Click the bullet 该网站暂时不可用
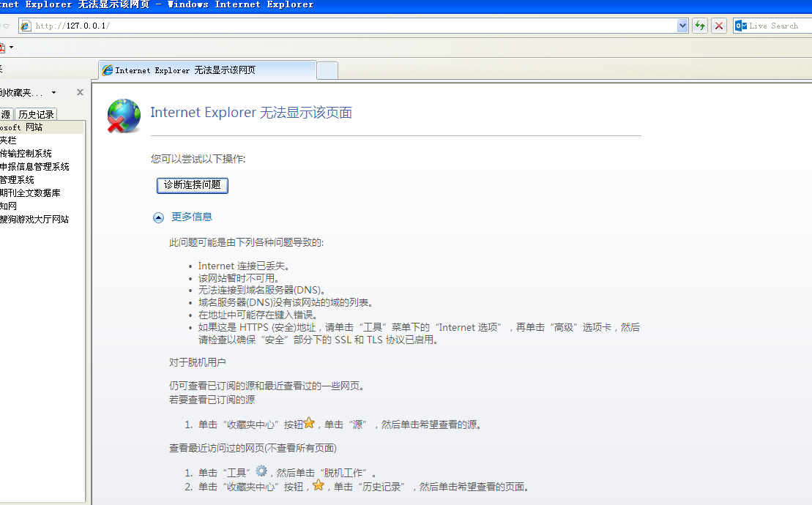 tap(238, 278)
